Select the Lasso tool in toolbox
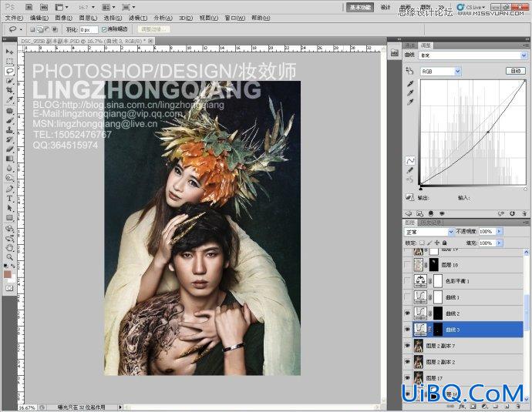The width and height of the screenshot is (532, 412). click(x=9, y=71)
